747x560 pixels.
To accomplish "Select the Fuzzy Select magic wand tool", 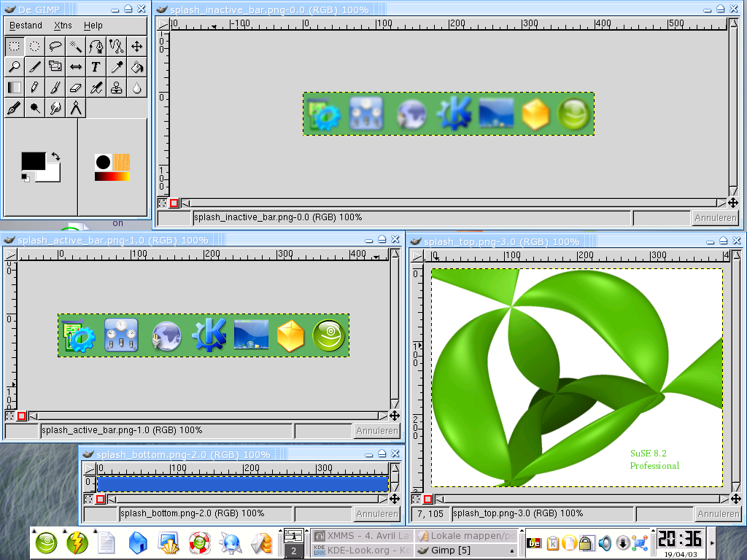I will click(x=76, y=46).
